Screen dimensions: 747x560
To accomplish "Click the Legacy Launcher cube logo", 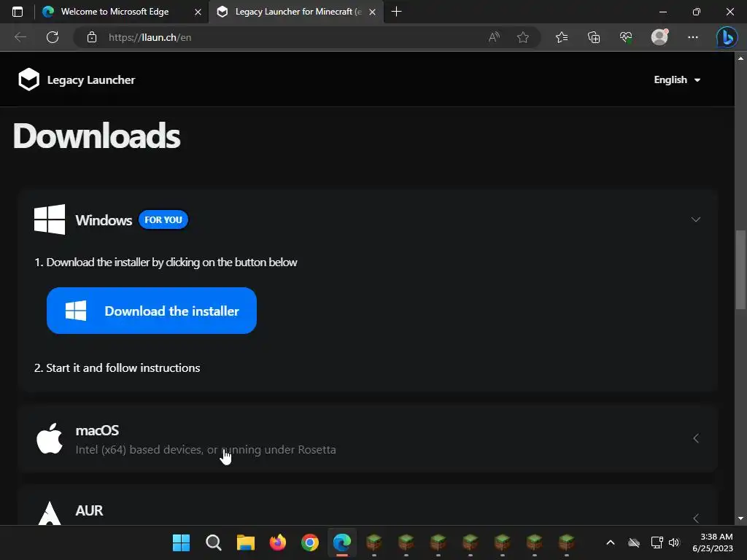I will 28,79.
